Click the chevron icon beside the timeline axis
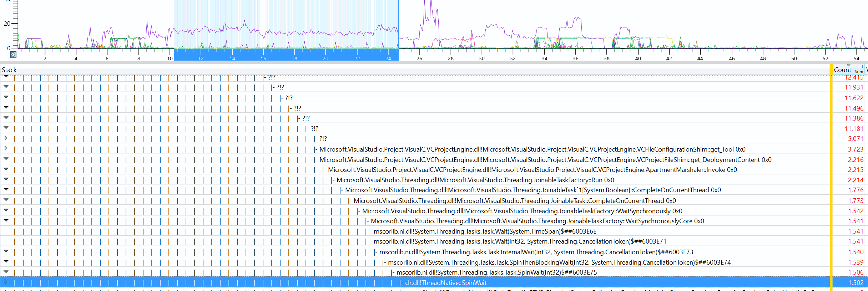This screenshot has height=291, width=868. pos(13,55)
